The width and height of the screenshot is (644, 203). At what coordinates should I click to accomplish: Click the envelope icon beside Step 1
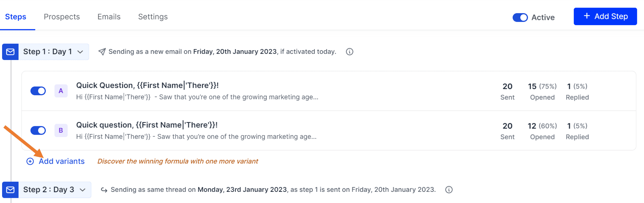click(x=10, y=52)
